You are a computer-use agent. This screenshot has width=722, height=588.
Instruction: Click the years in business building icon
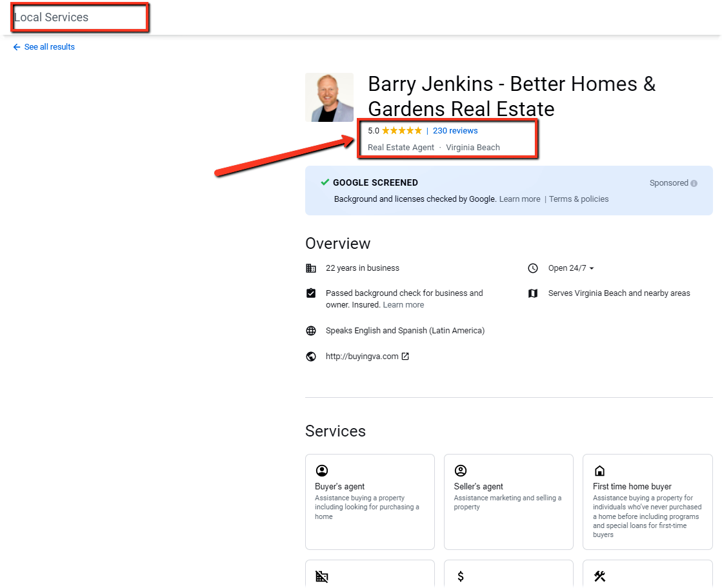pyautogui.click(x=311, y=268)
